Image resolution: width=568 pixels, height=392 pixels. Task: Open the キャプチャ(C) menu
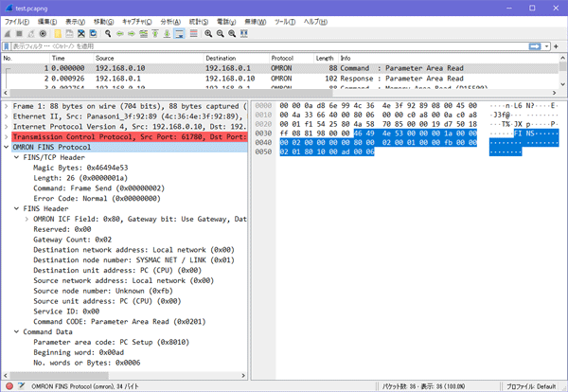pyautogui.click(x=137, y=22)
